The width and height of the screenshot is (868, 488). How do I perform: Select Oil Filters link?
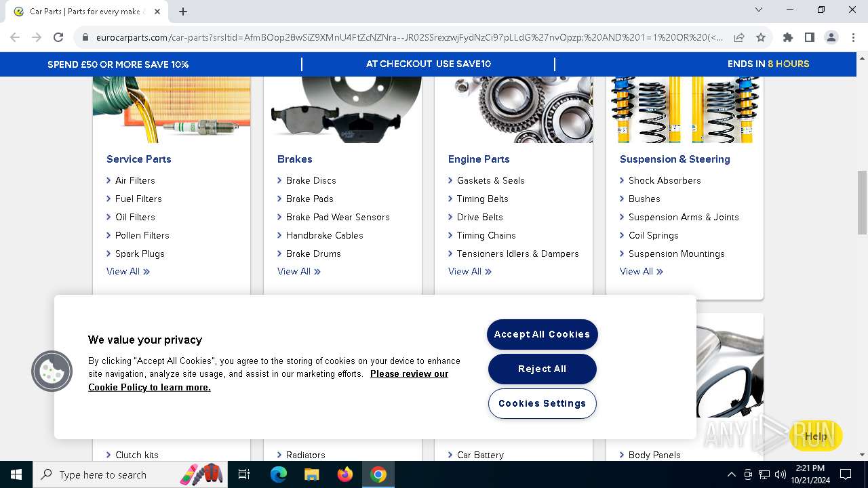point(135,217)
